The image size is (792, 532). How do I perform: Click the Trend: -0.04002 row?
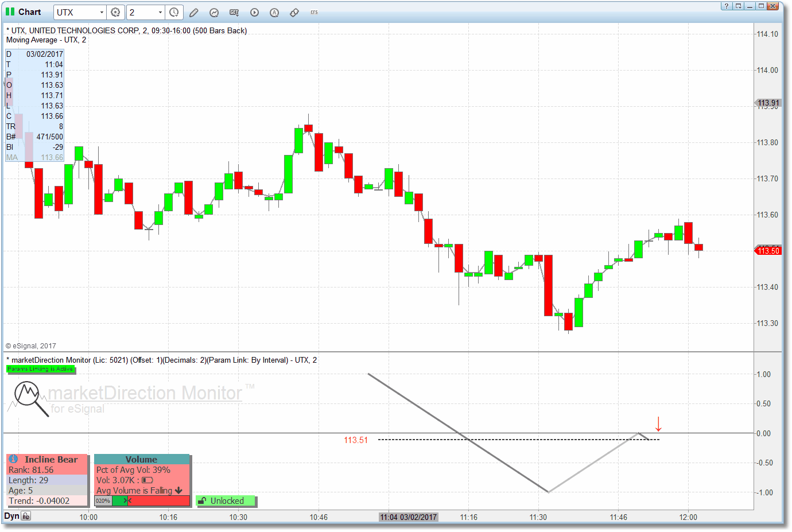click(47, 500)
